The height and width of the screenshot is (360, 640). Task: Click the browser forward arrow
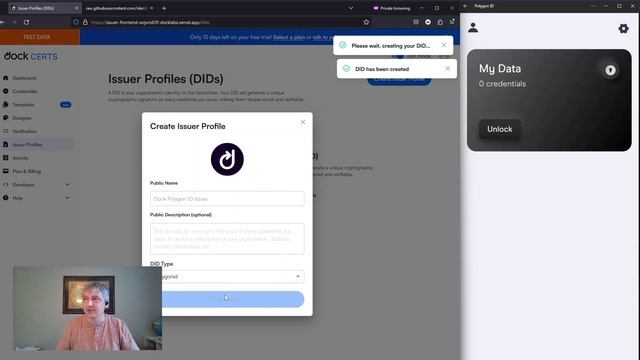tap(15, 22)
